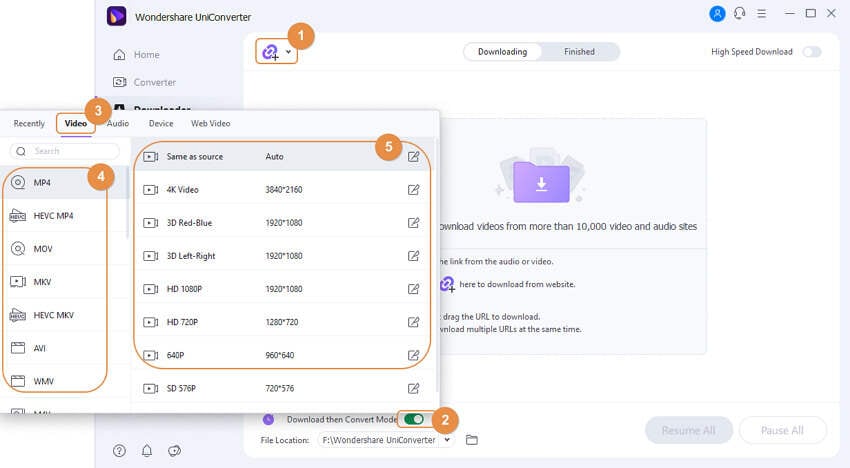Switch to the Downloading tab
850x468 pixels.
(503, 52)
